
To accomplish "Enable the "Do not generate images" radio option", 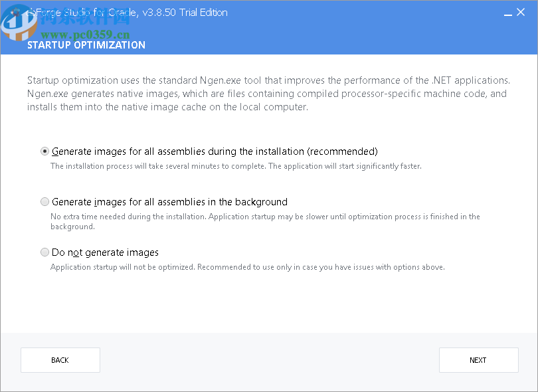I will coord(45,252).
